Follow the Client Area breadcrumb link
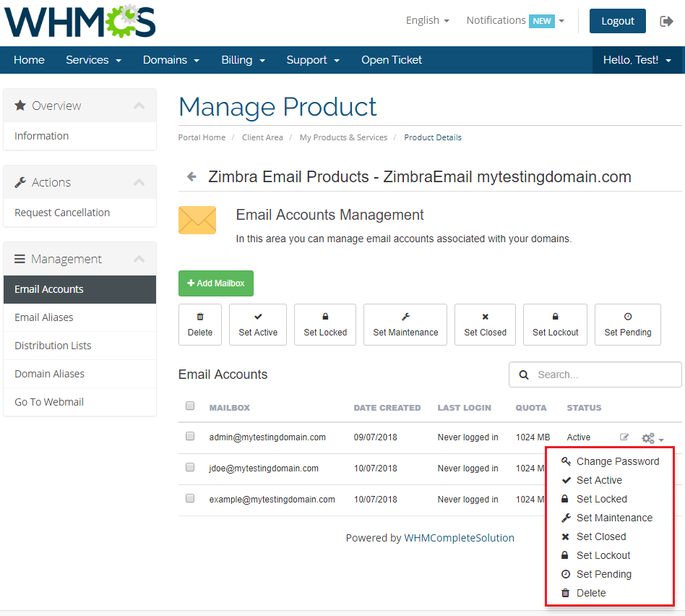 (x=262, y=137)
